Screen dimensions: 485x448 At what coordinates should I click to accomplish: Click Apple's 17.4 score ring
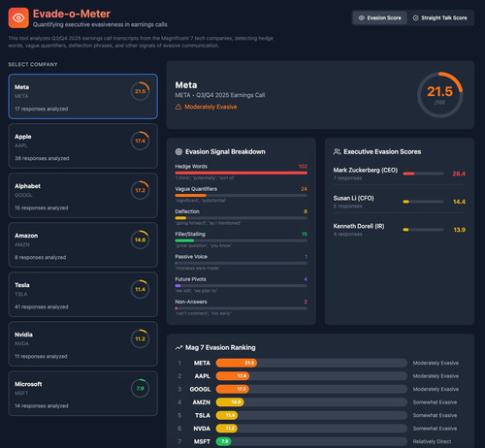(140, 141)
